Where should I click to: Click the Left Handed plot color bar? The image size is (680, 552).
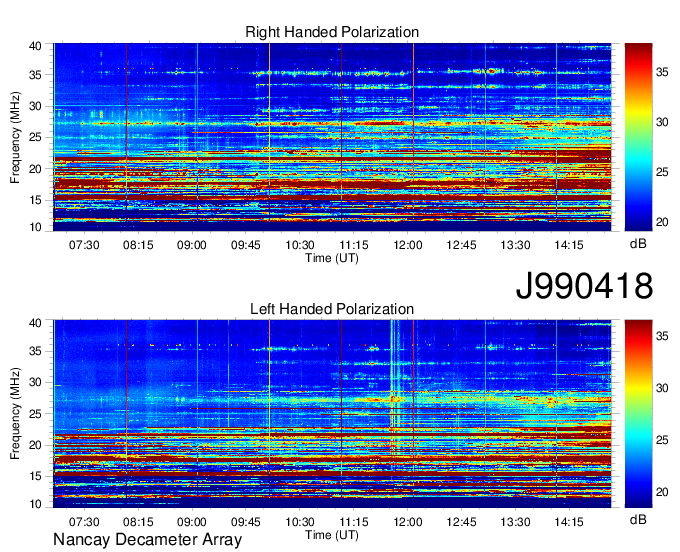tap(638, 414)
